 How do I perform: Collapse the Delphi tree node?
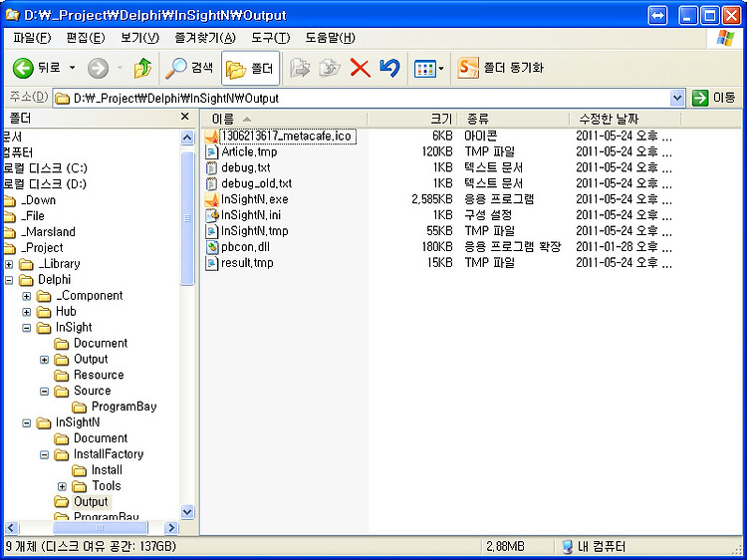[9, 280]
